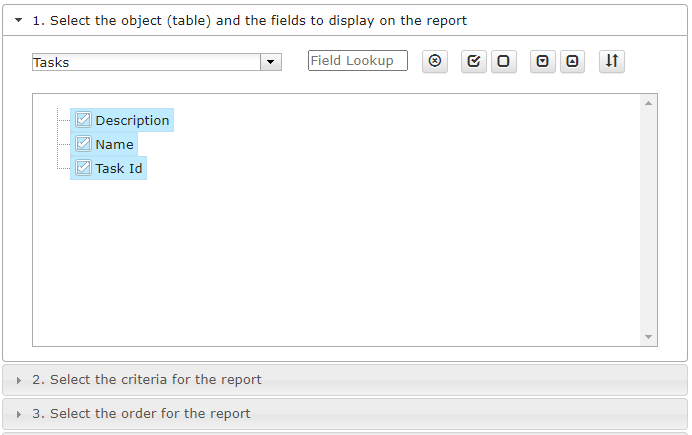Screen dimensions: 692x435
Task: Click the field list scroll up arrow
Action: tap(648, 103)
